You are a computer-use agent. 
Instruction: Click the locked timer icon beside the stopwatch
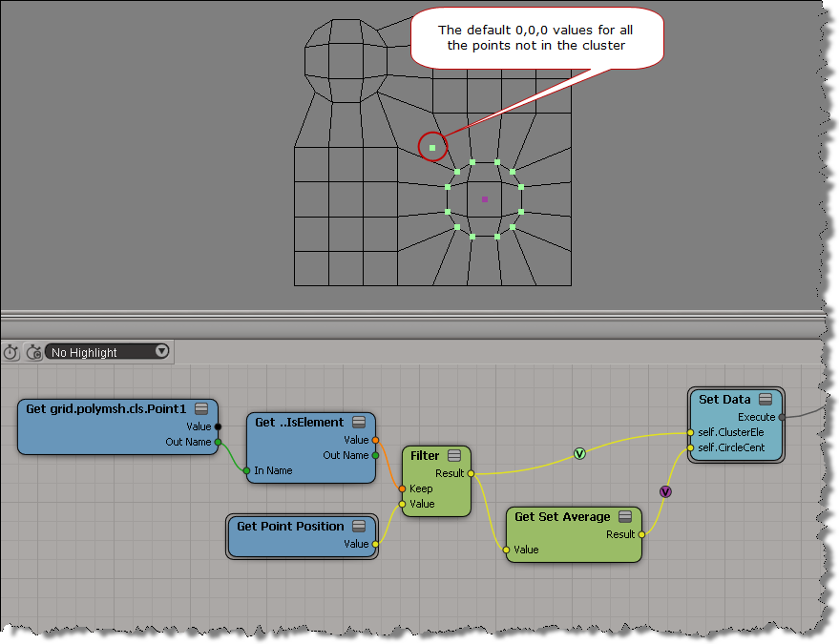pyautogui.click(x=31, y=352)
